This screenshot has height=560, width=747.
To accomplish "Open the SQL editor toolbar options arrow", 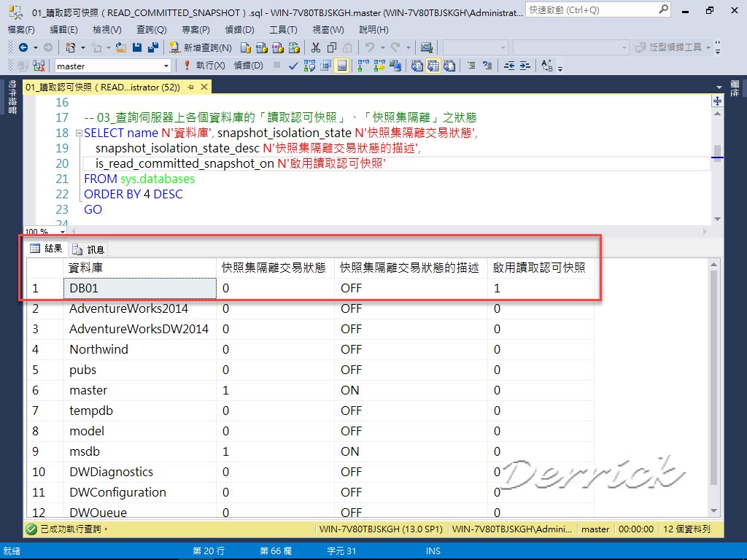I will click(560, 68).
